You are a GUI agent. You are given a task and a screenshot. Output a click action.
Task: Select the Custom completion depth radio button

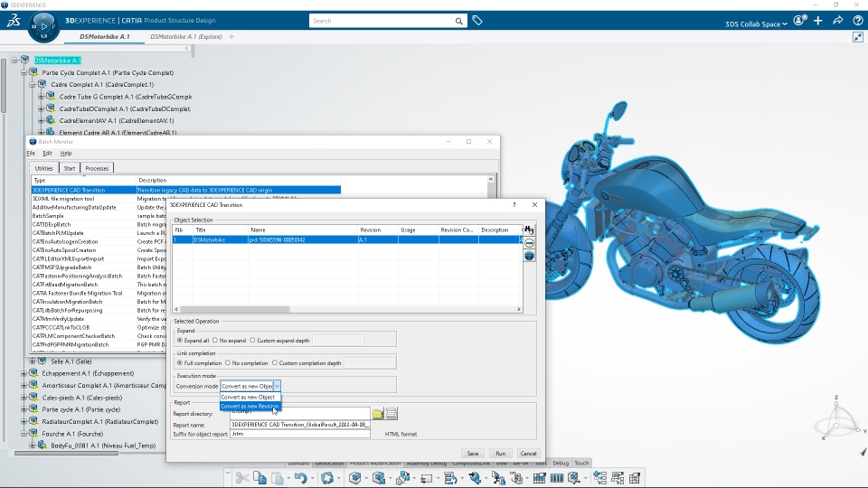point(275,363)
